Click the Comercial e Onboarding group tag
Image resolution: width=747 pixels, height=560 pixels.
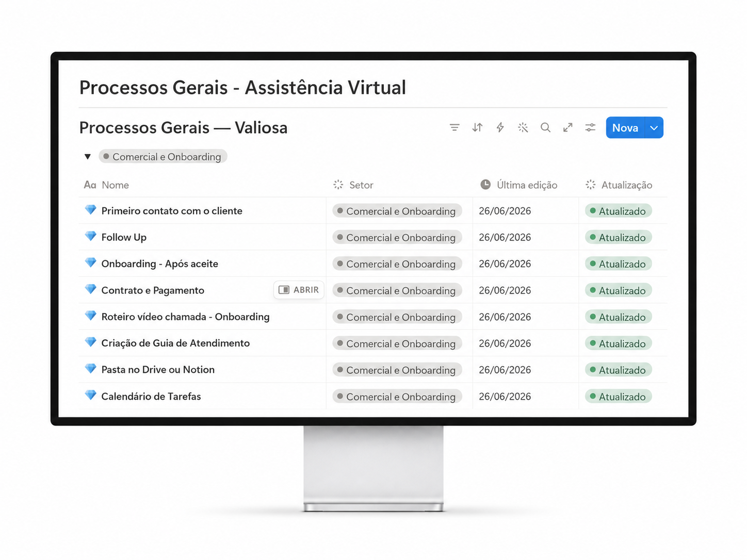(163, 157)
